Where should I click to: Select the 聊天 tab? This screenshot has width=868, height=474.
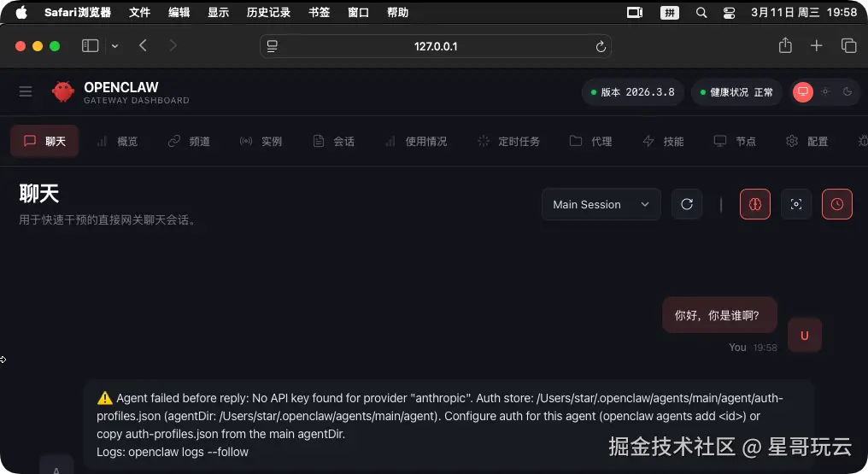44,141
